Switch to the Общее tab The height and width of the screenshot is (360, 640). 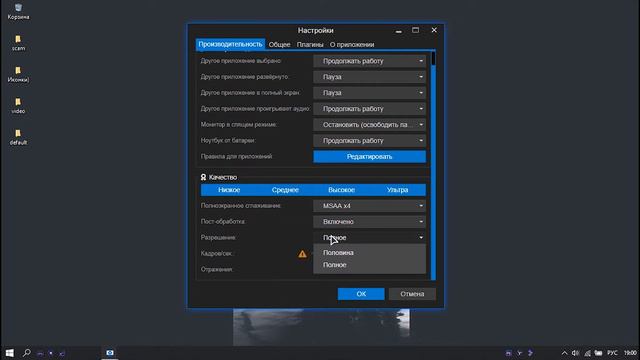point(280,44)
